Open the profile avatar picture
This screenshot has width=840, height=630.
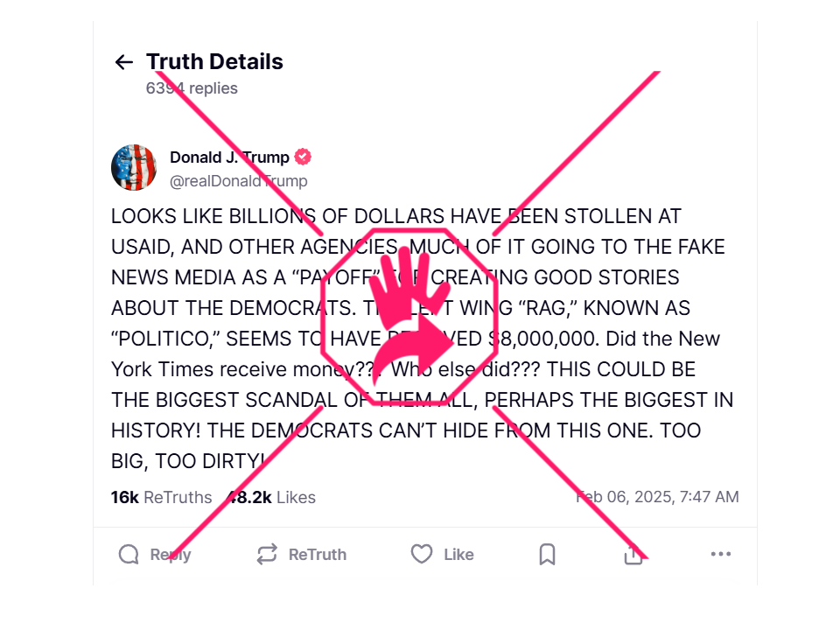[x=134, y=168]
